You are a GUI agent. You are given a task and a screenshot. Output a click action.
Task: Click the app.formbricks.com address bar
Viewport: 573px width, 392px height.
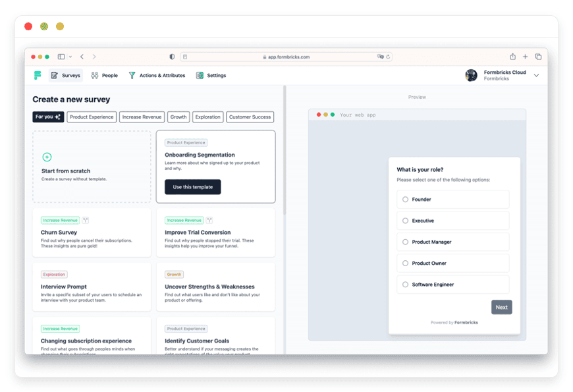point(286,57)
